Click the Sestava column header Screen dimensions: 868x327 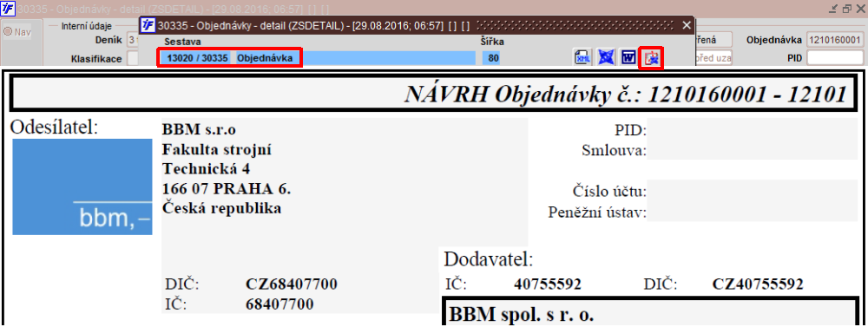point(182,42)
